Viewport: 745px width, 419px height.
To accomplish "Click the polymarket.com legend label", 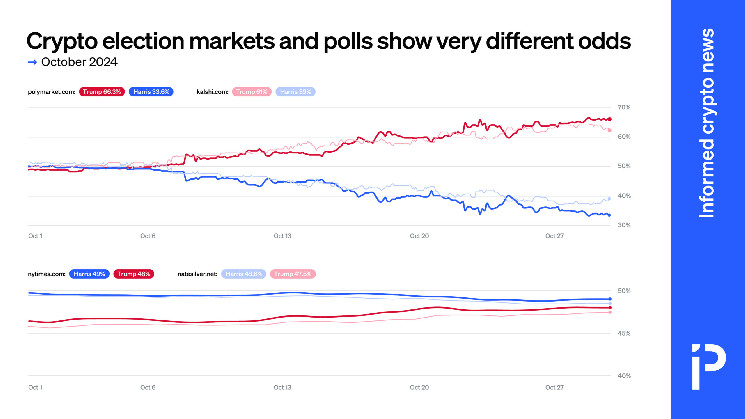I will pyautogui.click(x=50, y=91).
